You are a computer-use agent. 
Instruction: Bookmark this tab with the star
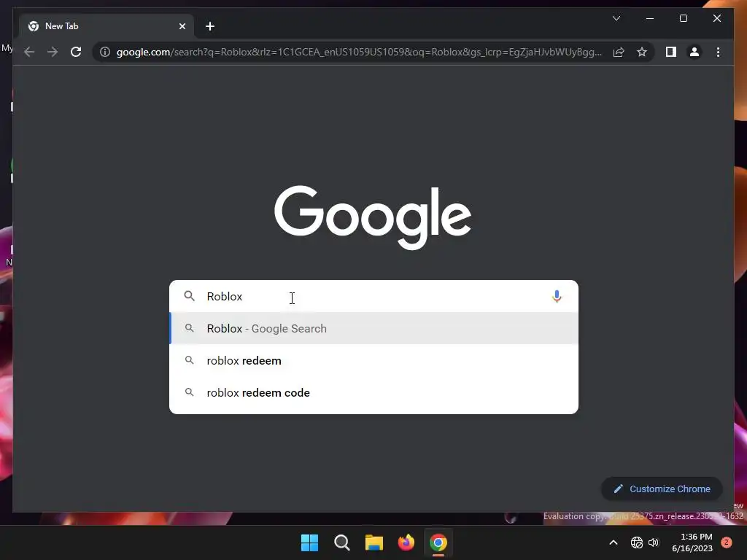point(642,52)
